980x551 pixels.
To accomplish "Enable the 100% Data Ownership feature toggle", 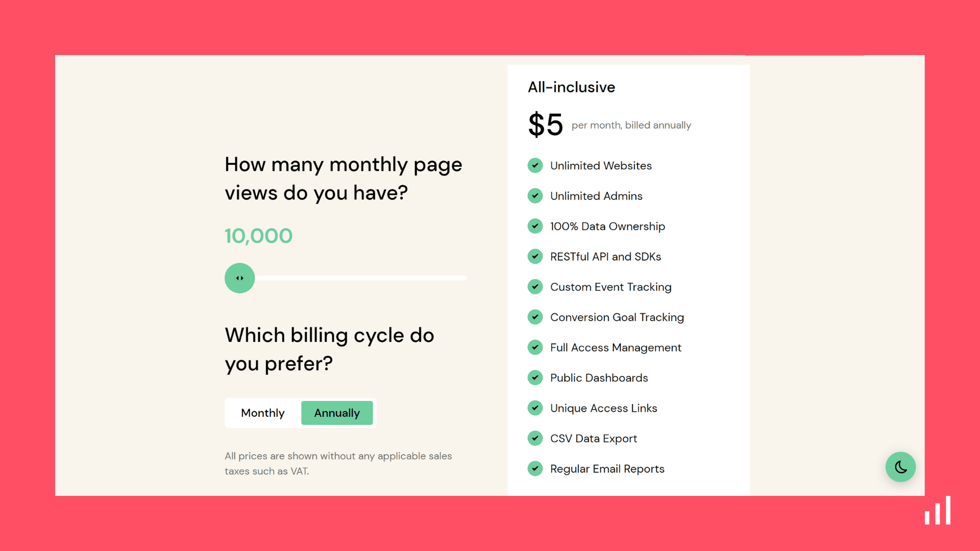I will tap(535, 226).
